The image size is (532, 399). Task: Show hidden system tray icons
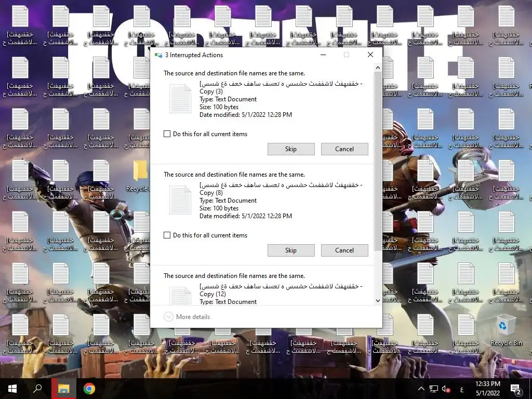(x=421, y=389)
